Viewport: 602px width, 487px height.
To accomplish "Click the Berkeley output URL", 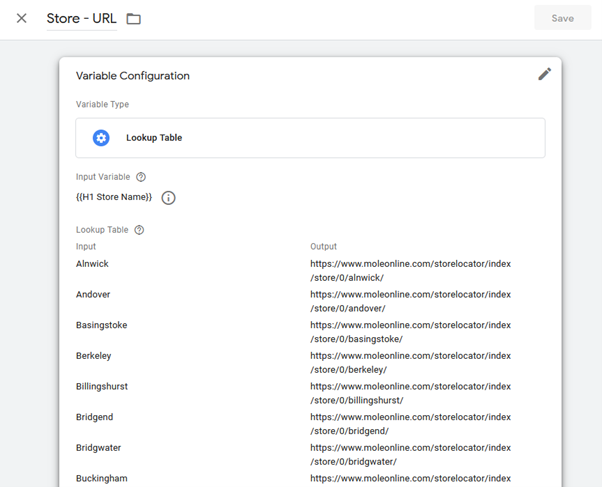I will tap(410, 362).
